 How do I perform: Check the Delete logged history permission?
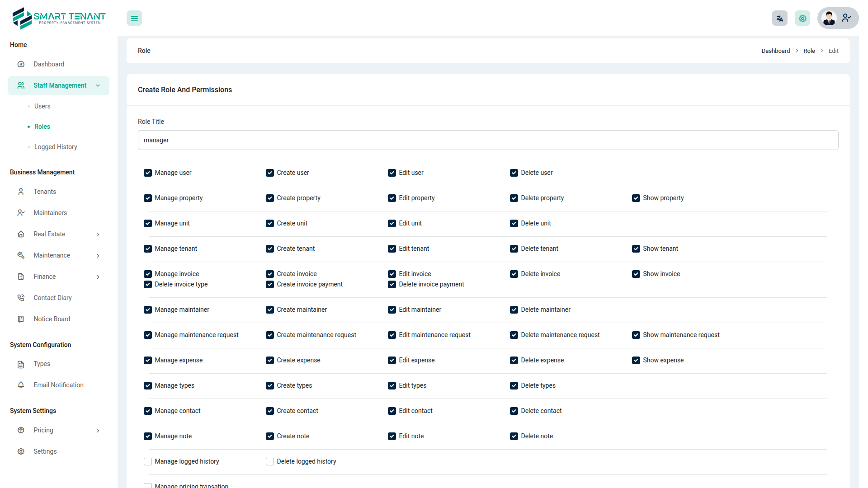270,461
